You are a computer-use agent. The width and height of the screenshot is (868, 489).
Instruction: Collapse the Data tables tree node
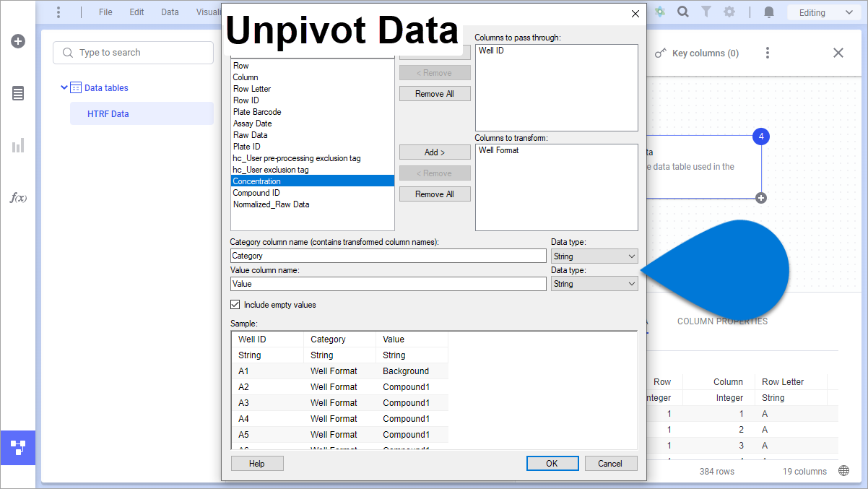64,88
